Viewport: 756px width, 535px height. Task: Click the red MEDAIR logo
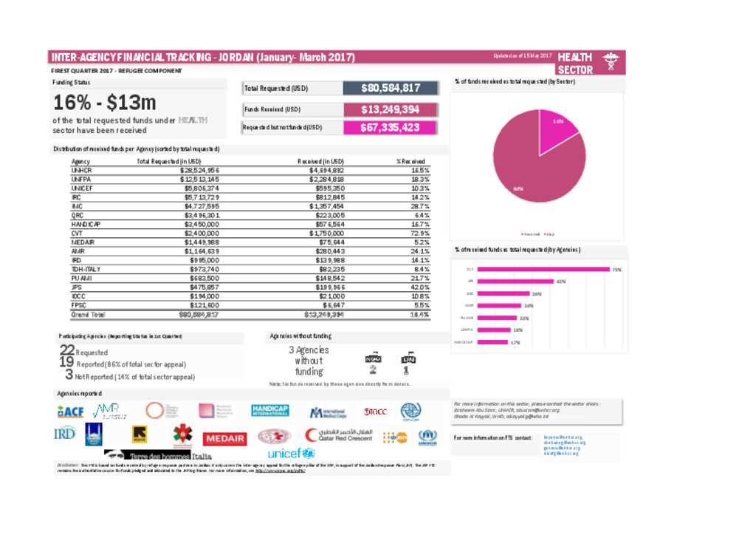[x=224, y=438]
